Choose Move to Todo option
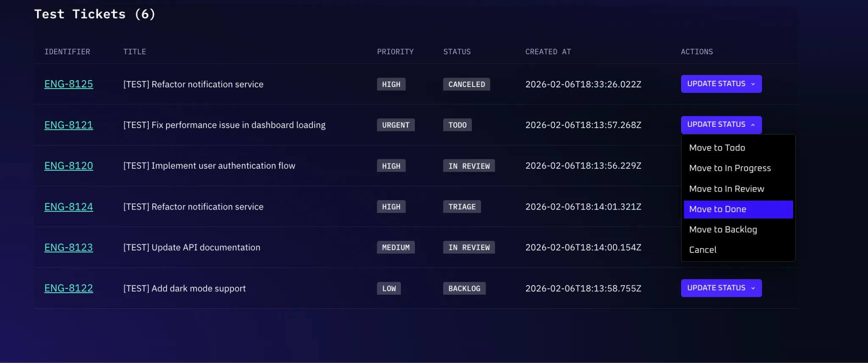Viewport: 868px width, 363px height. 738,148
